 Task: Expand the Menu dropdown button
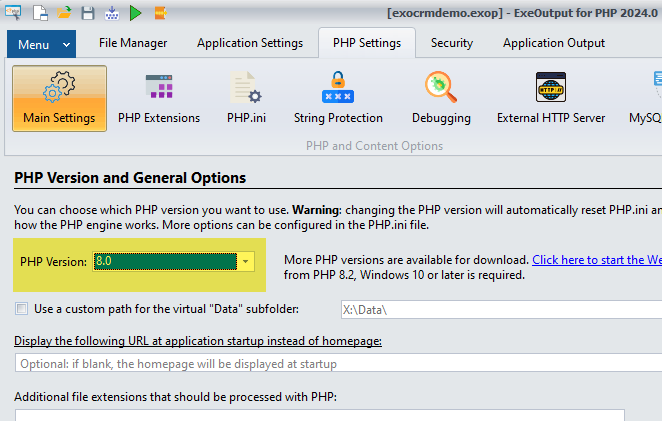click(x=41, y=44)
